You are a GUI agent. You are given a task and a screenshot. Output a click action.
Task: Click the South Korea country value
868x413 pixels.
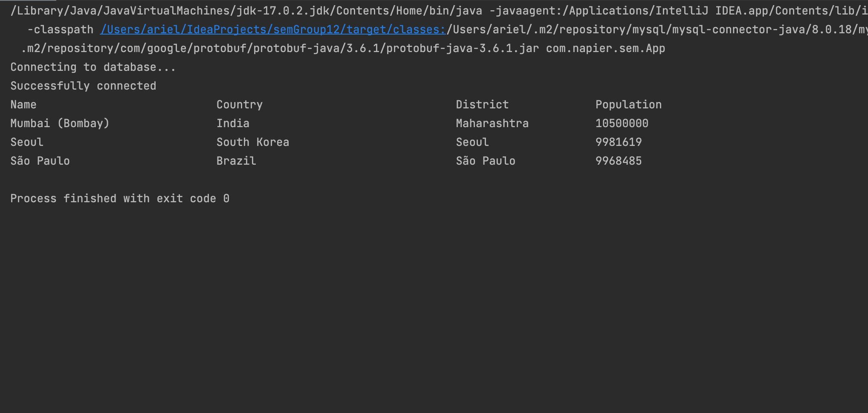[x=253, y=142]
